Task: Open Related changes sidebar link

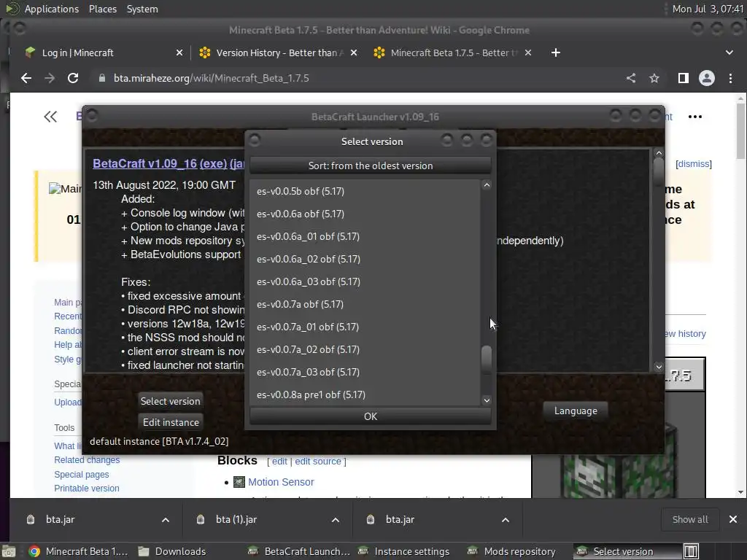Action: (87, 460)
